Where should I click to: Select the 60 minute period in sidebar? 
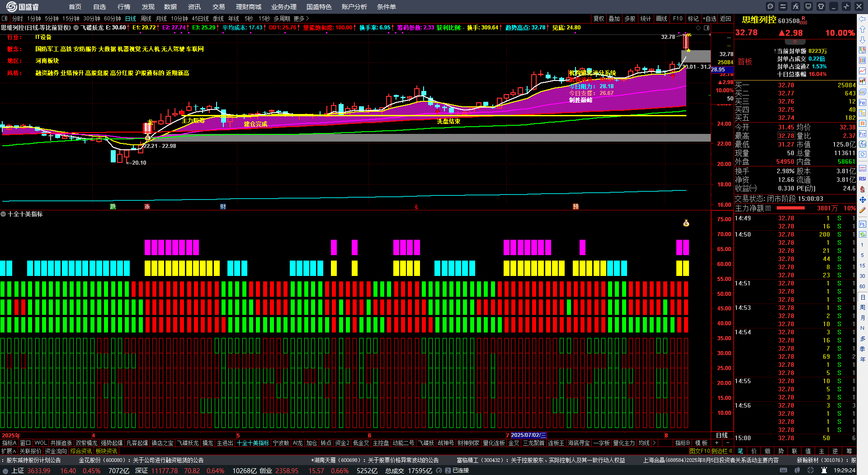point(863,286)
